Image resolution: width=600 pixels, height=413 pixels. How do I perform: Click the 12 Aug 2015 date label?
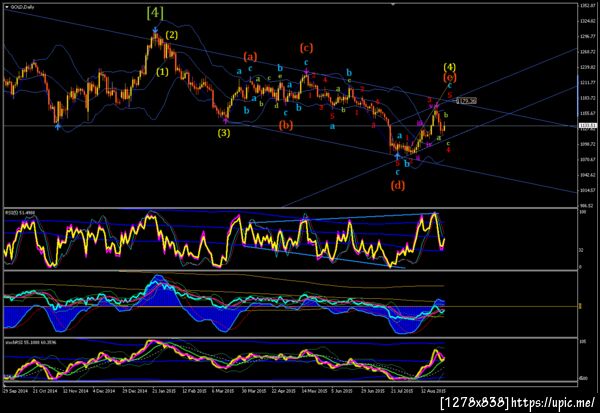click(x=433, y=391)
